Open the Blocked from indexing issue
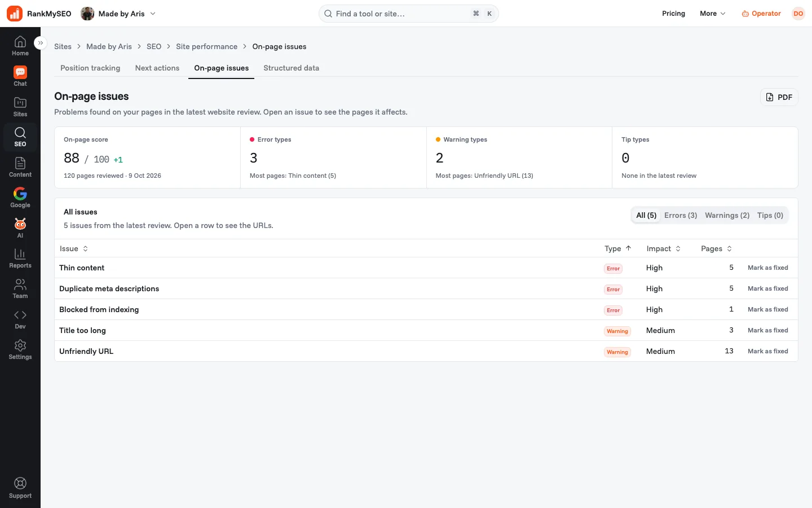Image resolution: width=812 pixels, height=508 pixels. pyautogui.click(x=426, y=309)
